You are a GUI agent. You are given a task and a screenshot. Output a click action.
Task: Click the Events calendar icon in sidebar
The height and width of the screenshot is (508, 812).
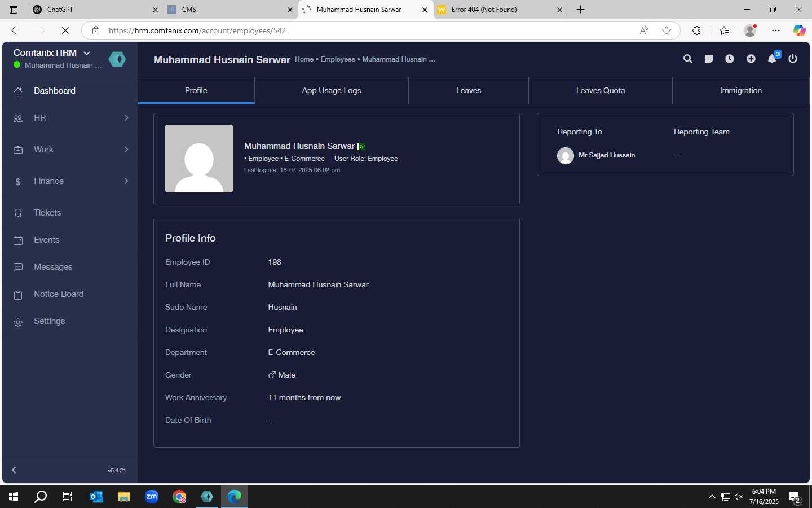coord(18,240)
